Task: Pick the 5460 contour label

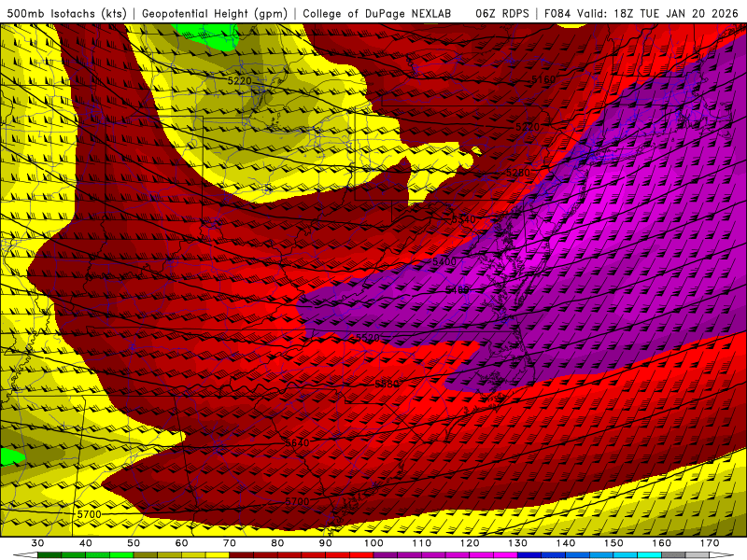Action: (x=458, y=289)
